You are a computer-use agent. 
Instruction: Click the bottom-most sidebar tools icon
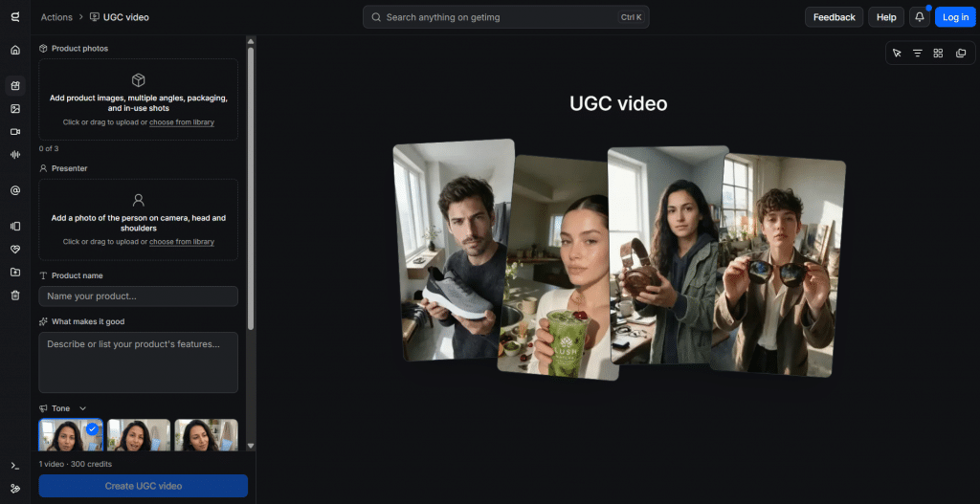coord(15,489)
